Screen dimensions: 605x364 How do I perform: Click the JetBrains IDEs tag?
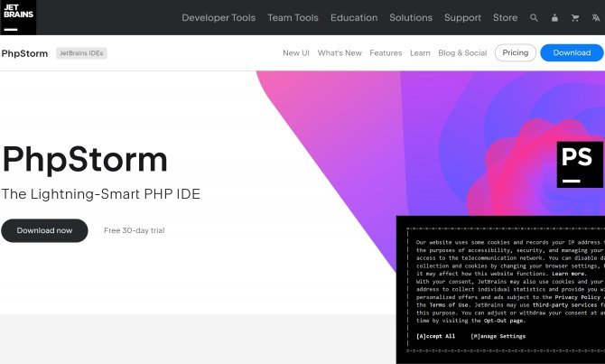click(81, 53)
